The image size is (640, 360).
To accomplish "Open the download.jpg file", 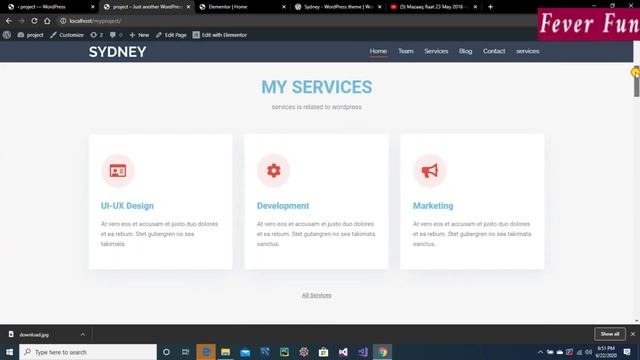I will [33, 335].
